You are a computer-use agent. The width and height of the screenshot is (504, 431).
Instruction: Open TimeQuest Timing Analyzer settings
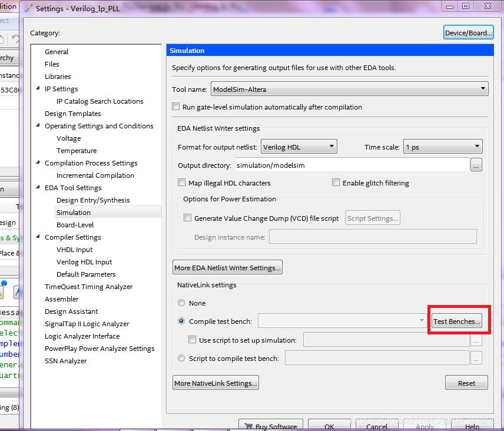tap(89, 287)
